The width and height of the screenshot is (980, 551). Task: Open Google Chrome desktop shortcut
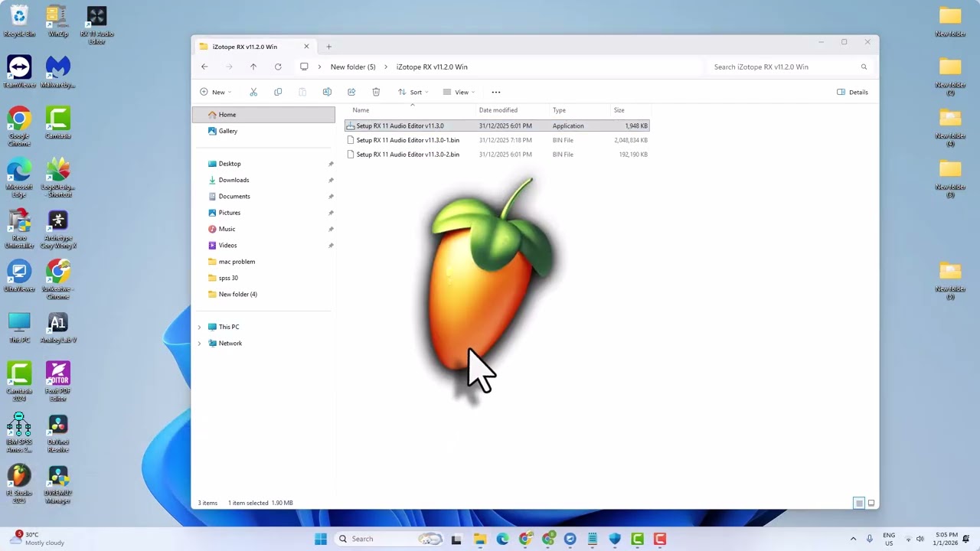pos(19,126)
